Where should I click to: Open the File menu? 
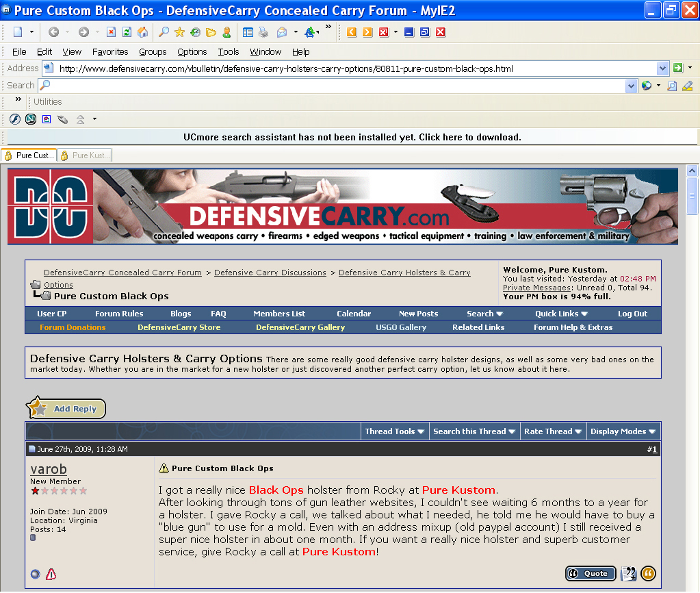tap(19, 52)
